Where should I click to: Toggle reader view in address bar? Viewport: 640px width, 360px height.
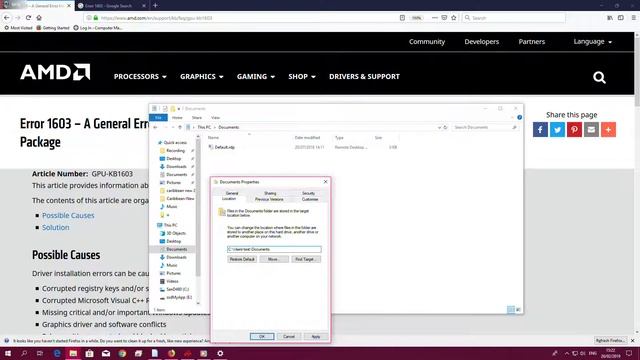[x=402, y=18]
